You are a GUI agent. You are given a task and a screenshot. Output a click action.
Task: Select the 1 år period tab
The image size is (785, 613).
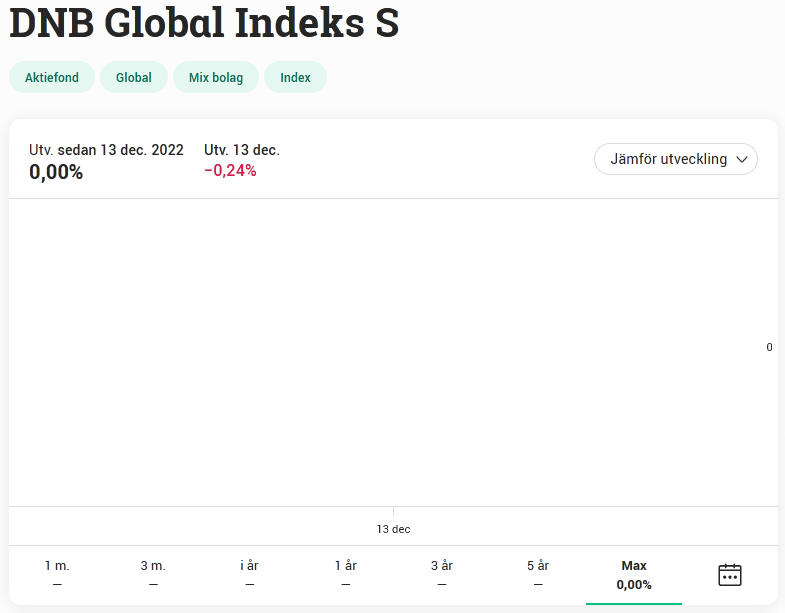[345, 575]
